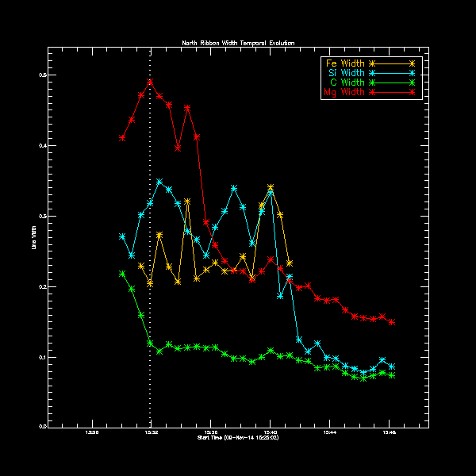Click the Fe Width legend label
The width and height of the screenshot is (476, 476).
[344, 63]
